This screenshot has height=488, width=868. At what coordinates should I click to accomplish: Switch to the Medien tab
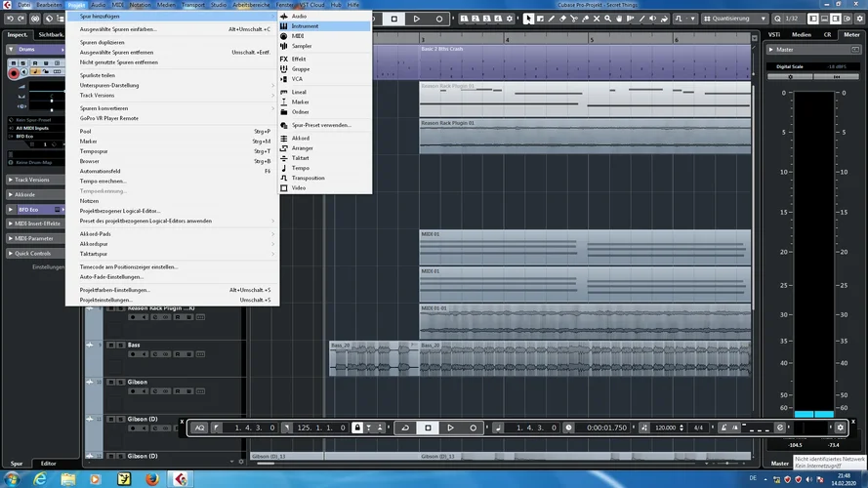[801, 34]
